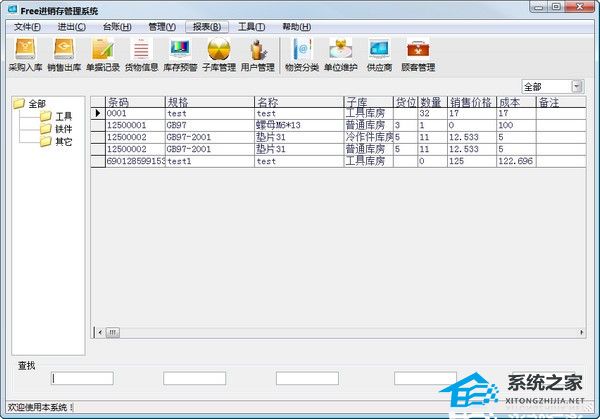This screenshot has height=419, width=600.
Task: Open the 进出(C) menu
Action: click(x=72, y=27)
